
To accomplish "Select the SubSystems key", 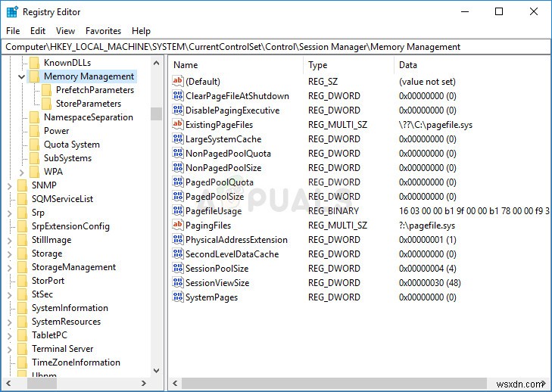I will pyautogui.click(x=67, y=158).
